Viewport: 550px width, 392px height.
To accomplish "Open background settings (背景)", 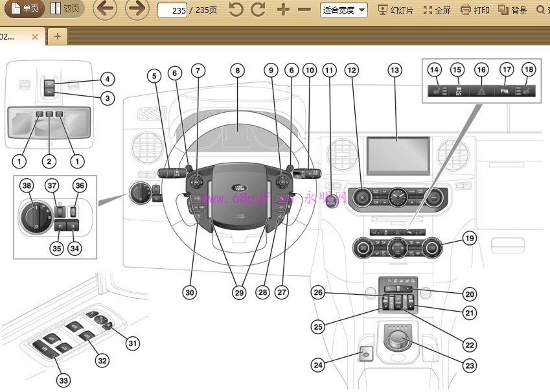I will [x=512, y=10].
